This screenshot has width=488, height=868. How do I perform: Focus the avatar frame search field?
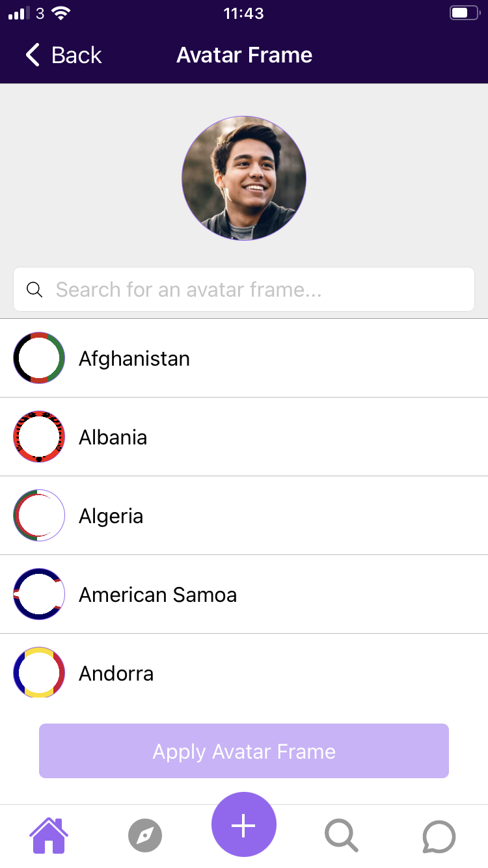(x=244, y=289)
